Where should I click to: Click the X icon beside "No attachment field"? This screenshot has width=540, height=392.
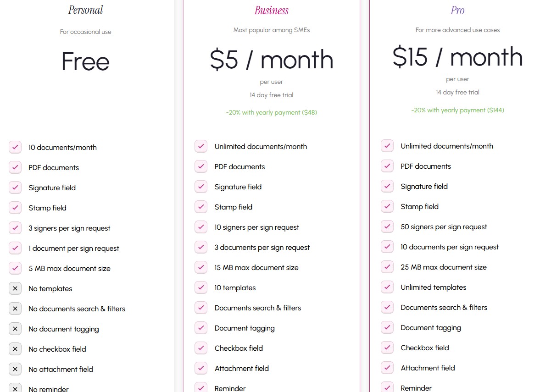[x=15, y=369]
